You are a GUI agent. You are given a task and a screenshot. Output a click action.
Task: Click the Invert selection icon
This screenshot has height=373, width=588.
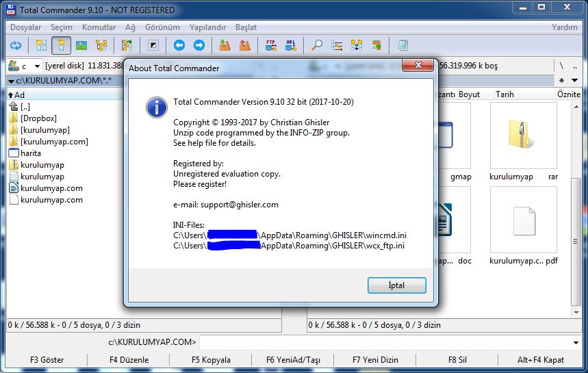153,46
